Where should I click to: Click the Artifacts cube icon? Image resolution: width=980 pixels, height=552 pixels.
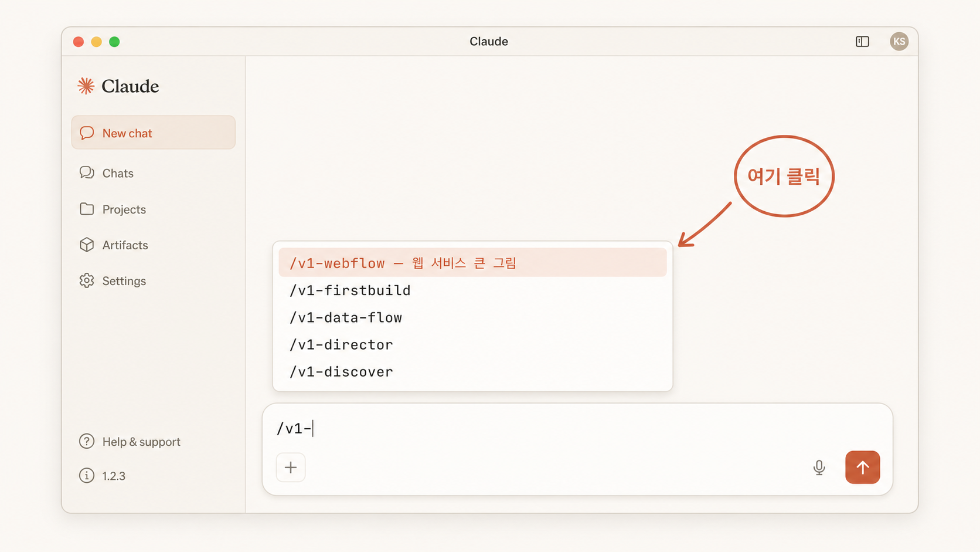pyautogui.click(x=87, y=245)
